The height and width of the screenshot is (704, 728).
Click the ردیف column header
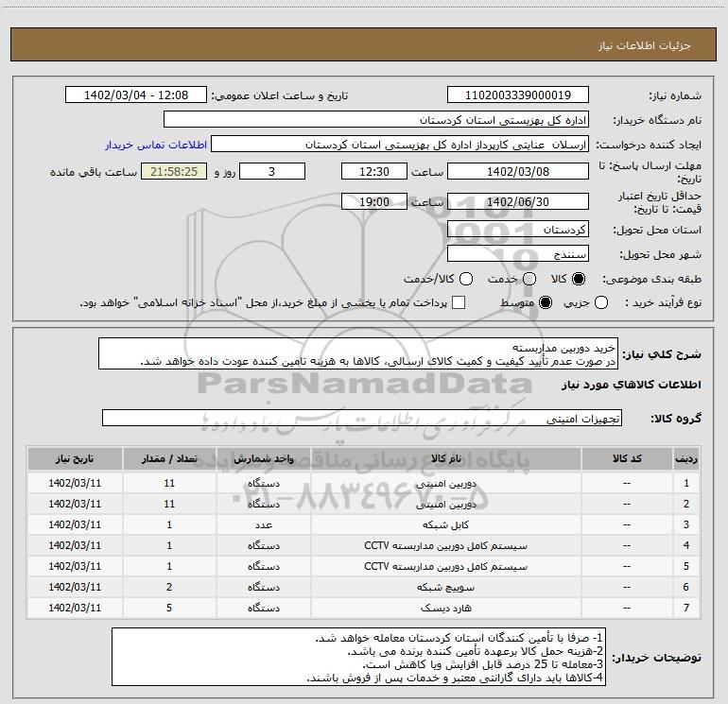coord(686,458)
